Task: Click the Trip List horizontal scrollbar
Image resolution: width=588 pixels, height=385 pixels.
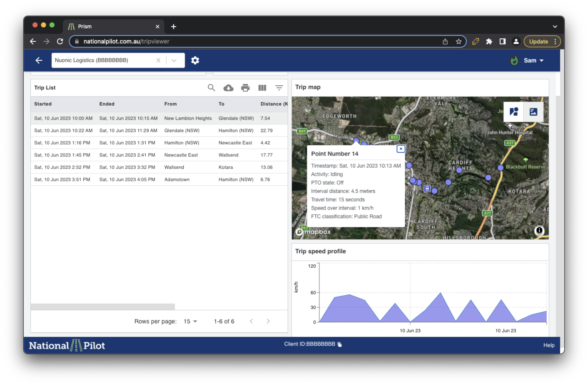Action: tap(102, 306)
